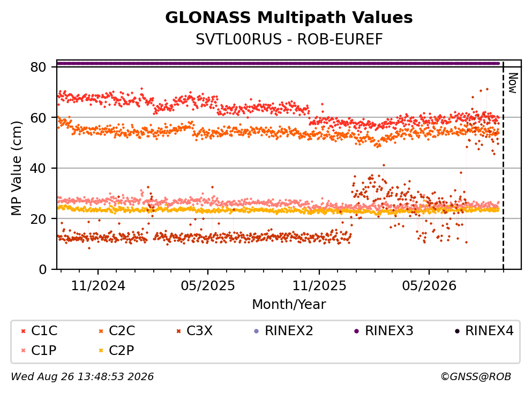
Task: Click the C2P legend entry
Action: click(x=116, y=350)
